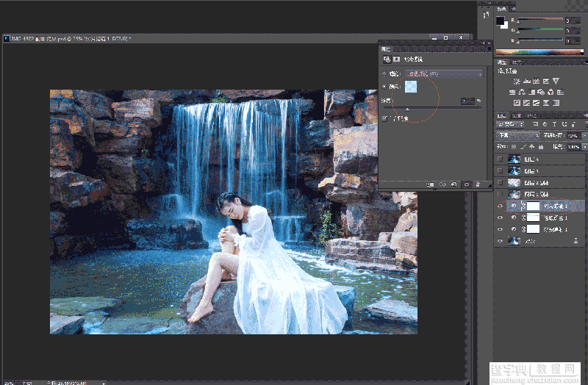588x385 pixels.
Task: Add an Invert adjustment layer
Action: point(517,103)
